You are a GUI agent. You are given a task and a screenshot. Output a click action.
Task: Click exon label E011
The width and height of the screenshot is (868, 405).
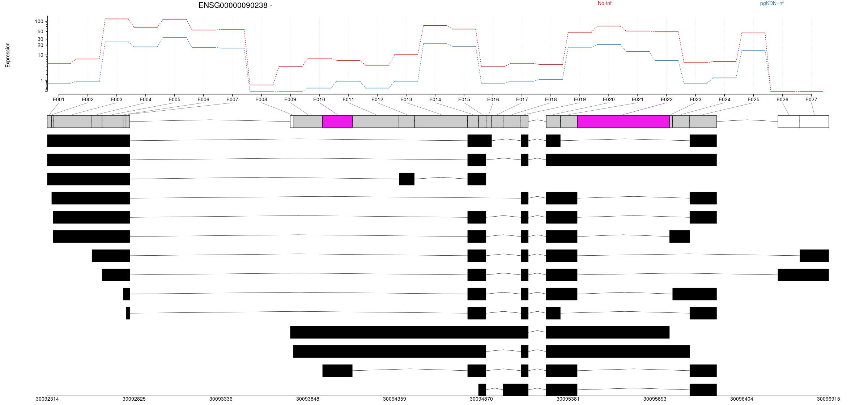348,99
